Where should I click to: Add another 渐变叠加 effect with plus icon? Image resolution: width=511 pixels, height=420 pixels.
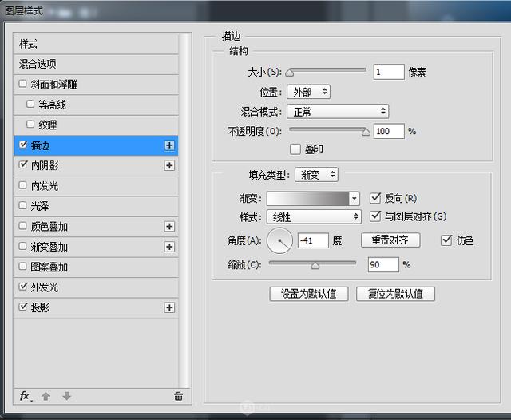(x=169, y=247)
